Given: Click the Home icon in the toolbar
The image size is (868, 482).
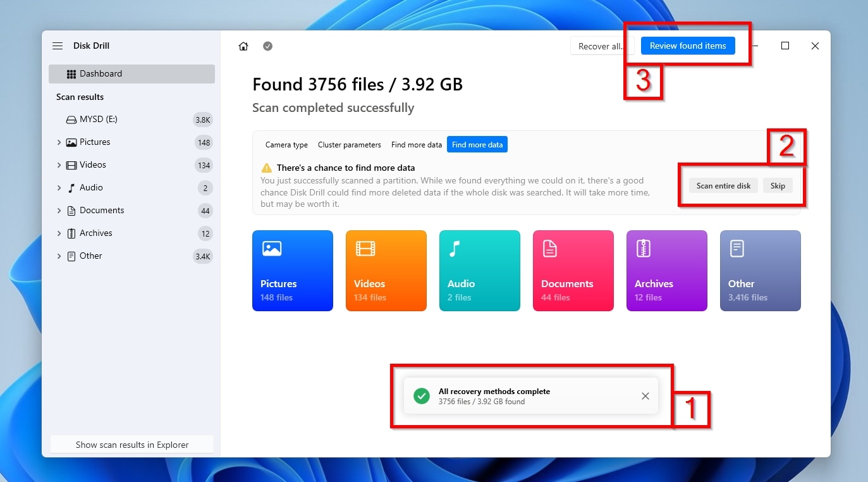Looking at the screenshot, I should click(x=243, y=46).
